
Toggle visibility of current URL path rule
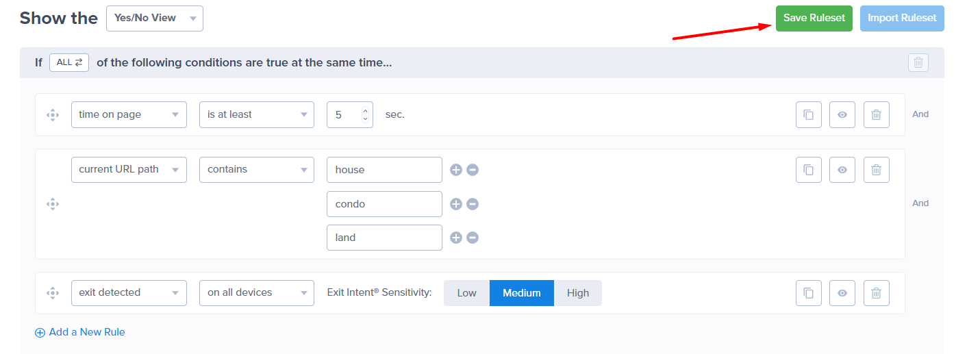point(842,170)
